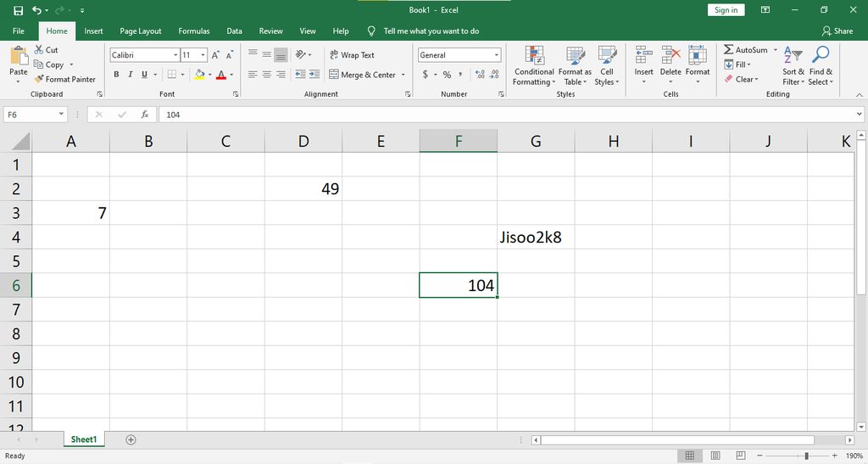The image size is (868, 464).
Task: Toggle Wrap Text
Action: [352, 55]
